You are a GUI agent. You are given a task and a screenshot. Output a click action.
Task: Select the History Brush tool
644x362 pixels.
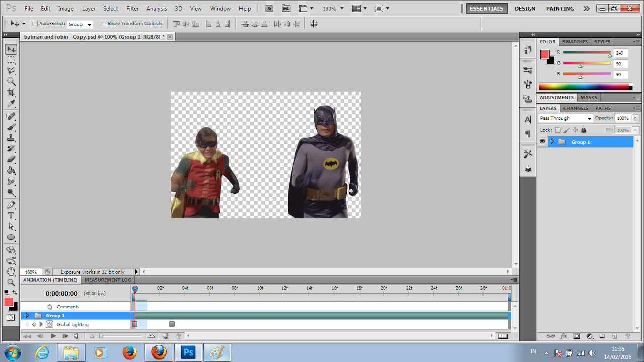point(11,148)
